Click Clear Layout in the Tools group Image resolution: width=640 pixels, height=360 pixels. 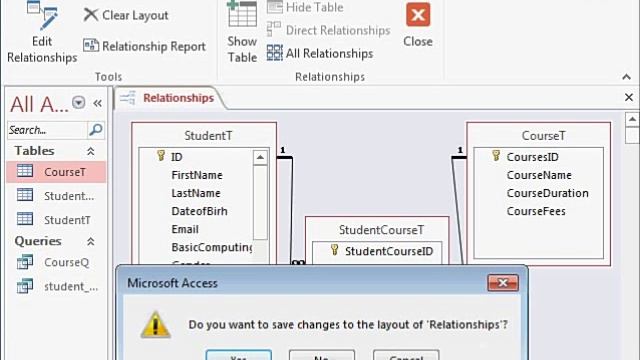126,16
